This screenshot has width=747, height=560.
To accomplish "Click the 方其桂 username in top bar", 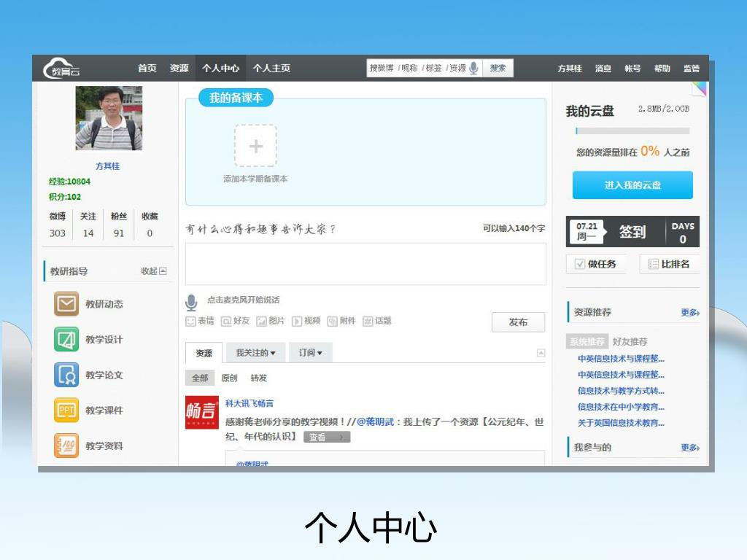I will pos(570,69).
